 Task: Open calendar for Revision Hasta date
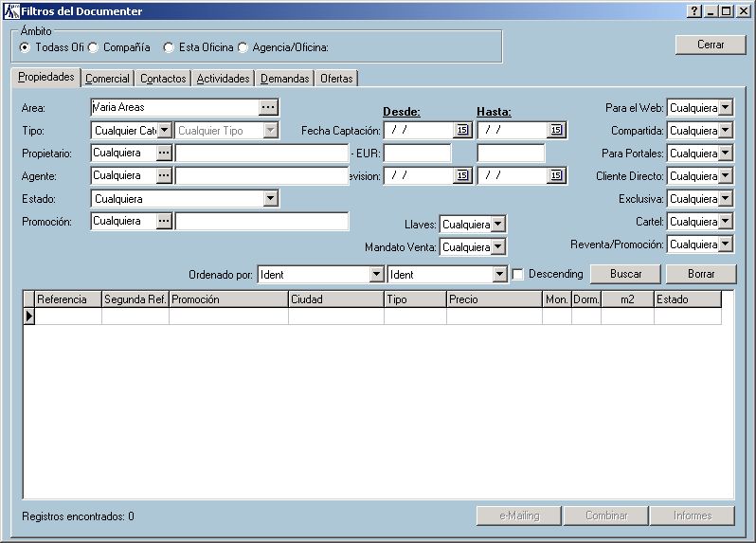[556, 175]
